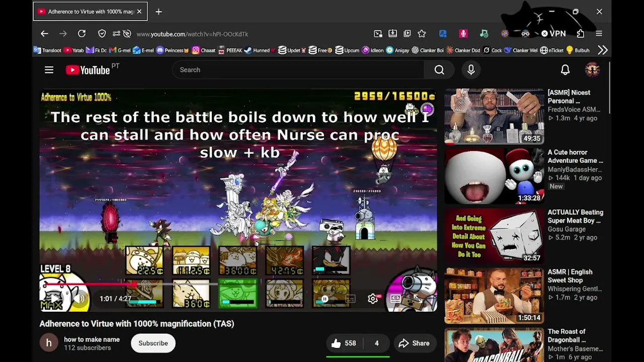The image size is (644, 362).
Task: Open a new browser tab
Action: pyautogui.click(x=158, y=12)
